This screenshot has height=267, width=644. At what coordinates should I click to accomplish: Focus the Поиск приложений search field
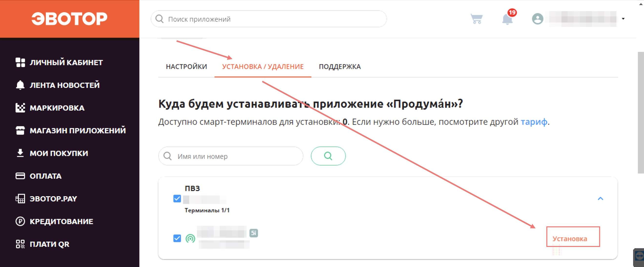pos(269,19)
